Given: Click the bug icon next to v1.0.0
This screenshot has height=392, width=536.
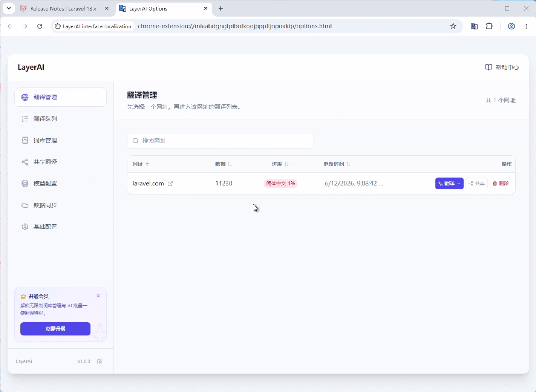Looking at the screenshot, I should pos(99,361).
